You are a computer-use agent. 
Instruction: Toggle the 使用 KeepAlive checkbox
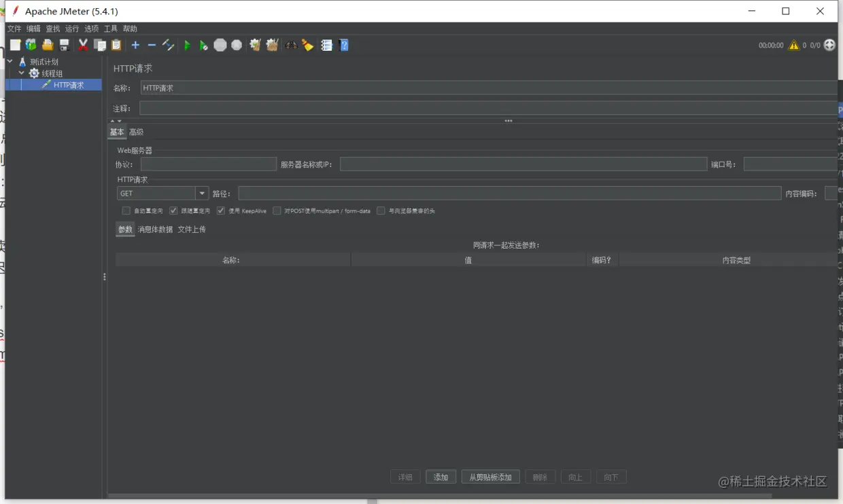(x=221, y=211)
